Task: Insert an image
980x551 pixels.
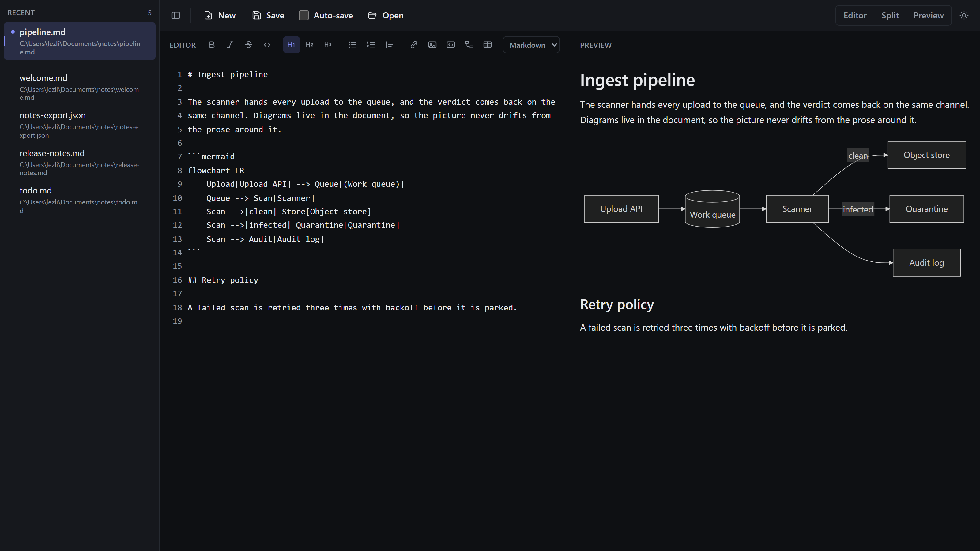Action: (x=432, y=45)
